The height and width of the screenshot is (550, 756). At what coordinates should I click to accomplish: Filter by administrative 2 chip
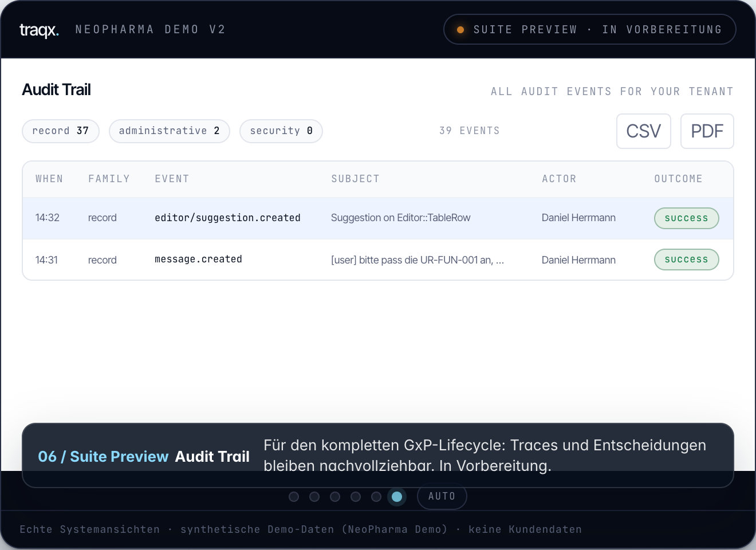point(170,131)
